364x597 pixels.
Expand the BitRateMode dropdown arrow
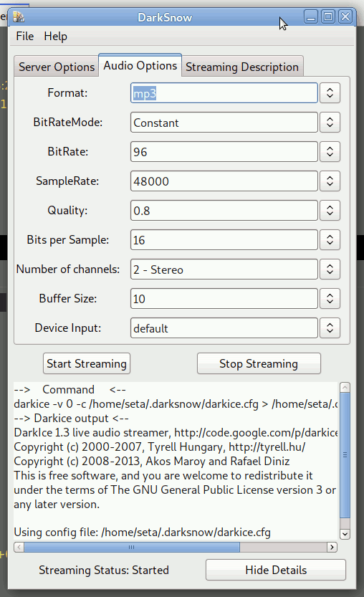330,123
